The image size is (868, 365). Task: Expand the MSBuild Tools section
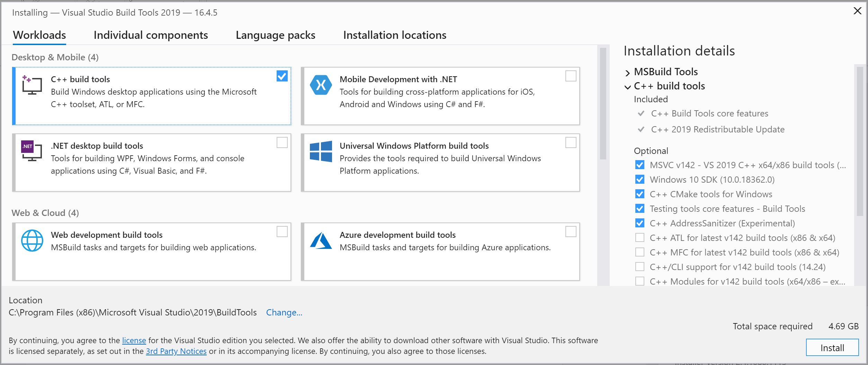627,73
